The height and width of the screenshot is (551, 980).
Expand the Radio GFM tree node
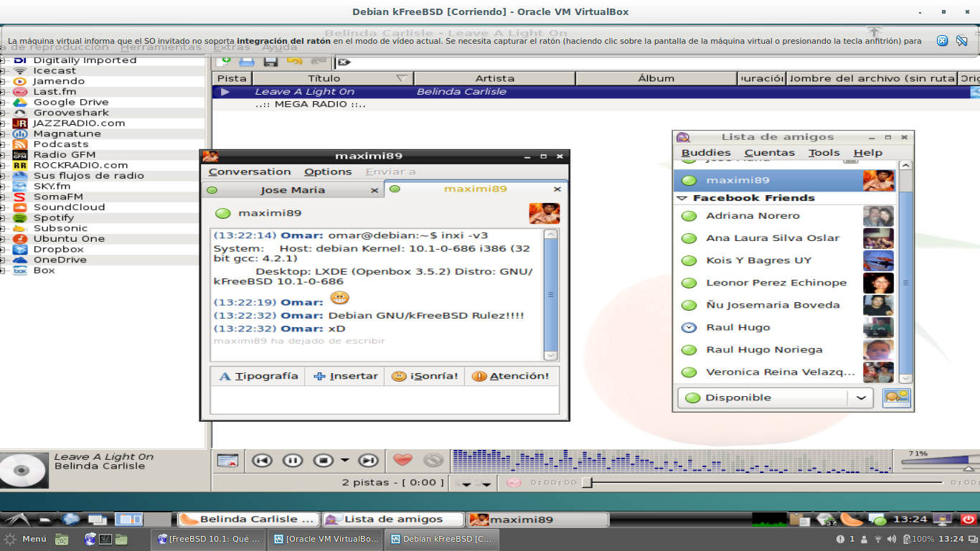(x=3, y=154)
